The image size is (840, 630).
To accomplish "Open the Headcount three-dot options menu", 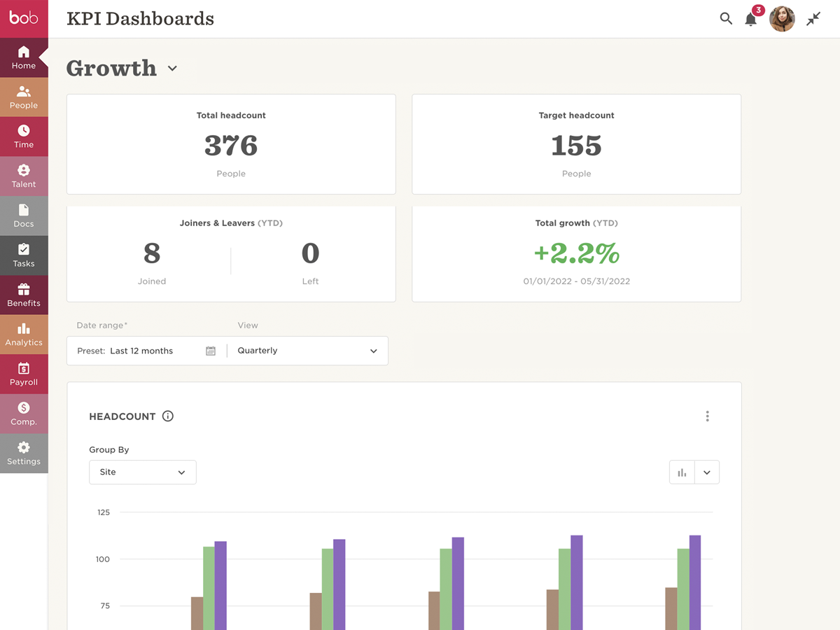I will 707,416.
